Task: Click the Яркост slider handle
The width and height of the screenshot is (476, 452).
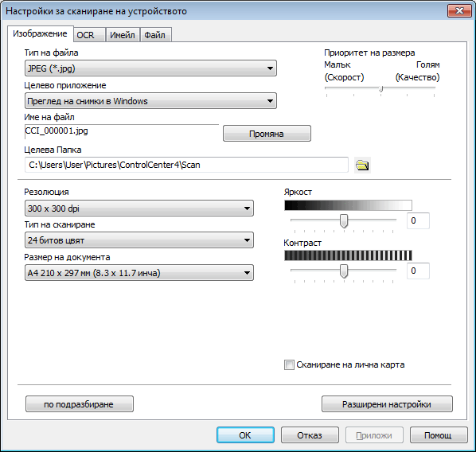Action: tap(344, 221)
